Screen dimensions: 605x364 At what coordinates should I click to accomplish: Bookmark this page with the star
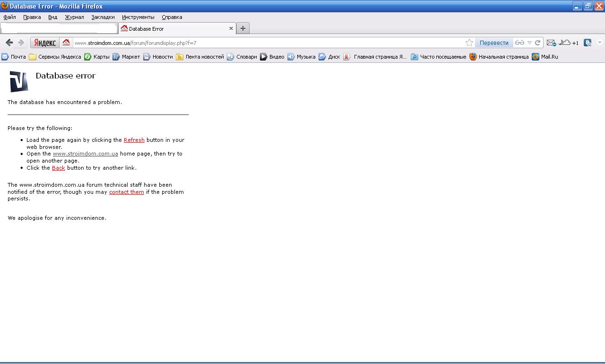(469, 43)
